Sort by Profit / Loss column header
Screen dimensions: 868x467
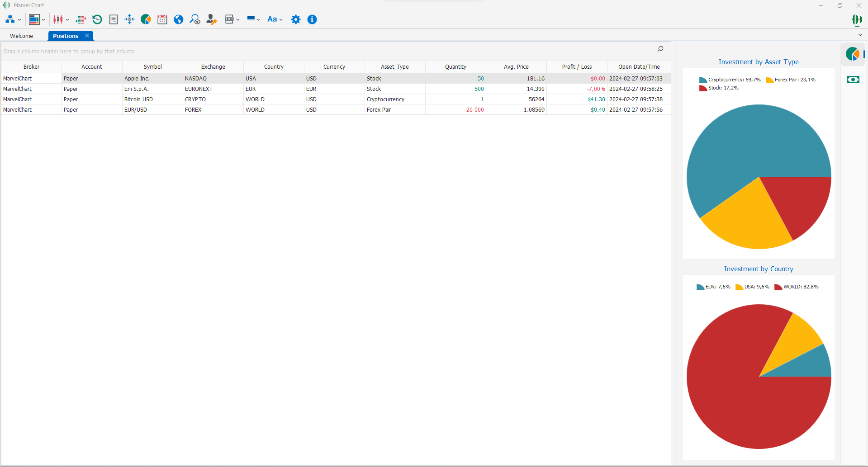click(577, 67)
